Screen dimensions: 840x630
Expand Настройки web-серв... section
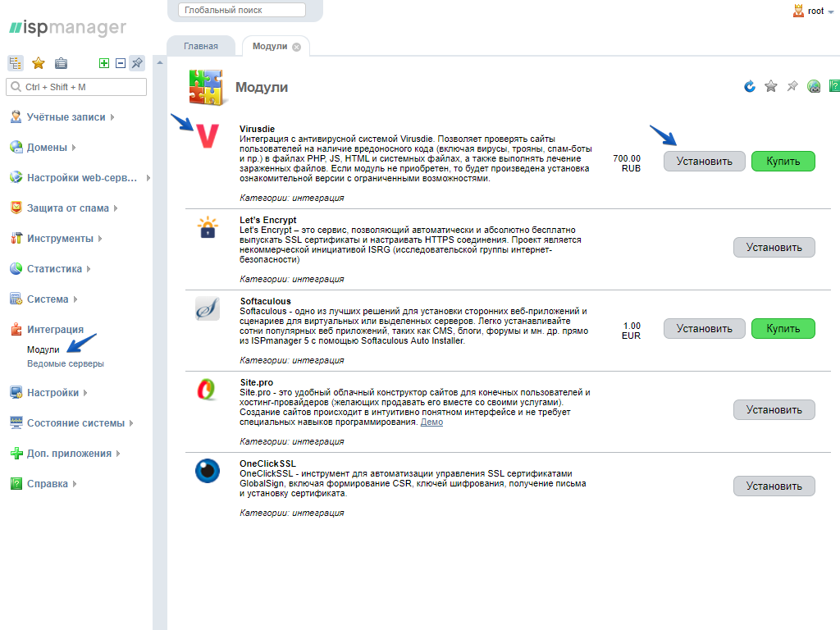click(80, 177)
